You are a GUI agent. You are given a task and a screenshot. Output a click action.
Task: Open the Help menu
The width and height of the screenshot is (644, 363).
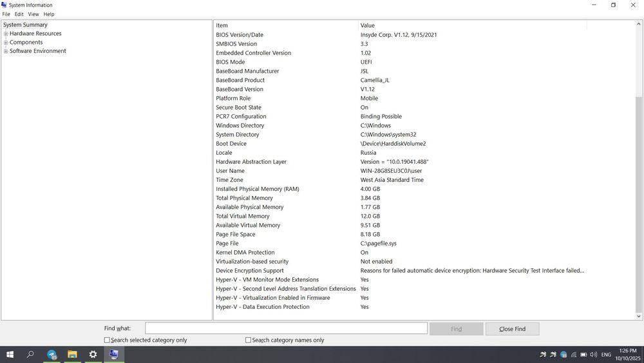(49, 14)
